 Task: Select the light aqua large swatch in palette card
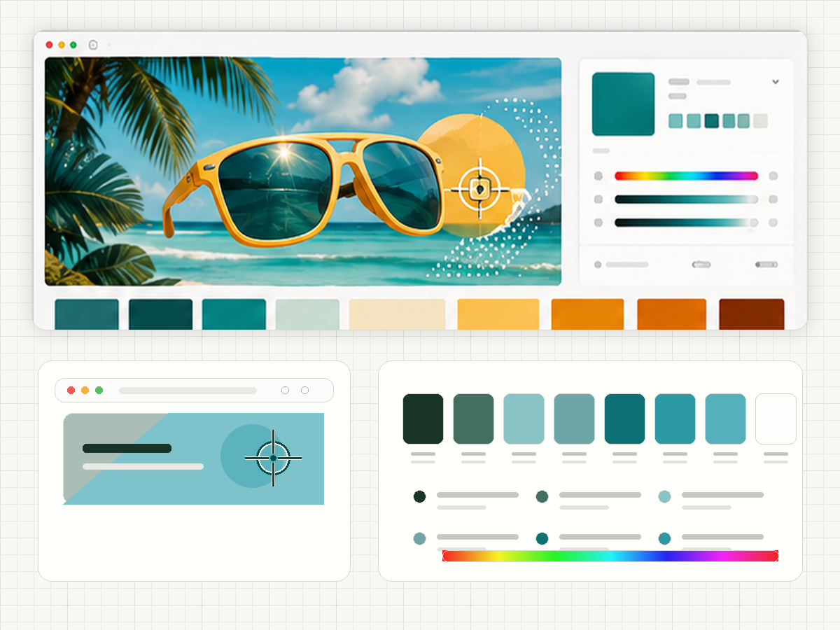524,419
